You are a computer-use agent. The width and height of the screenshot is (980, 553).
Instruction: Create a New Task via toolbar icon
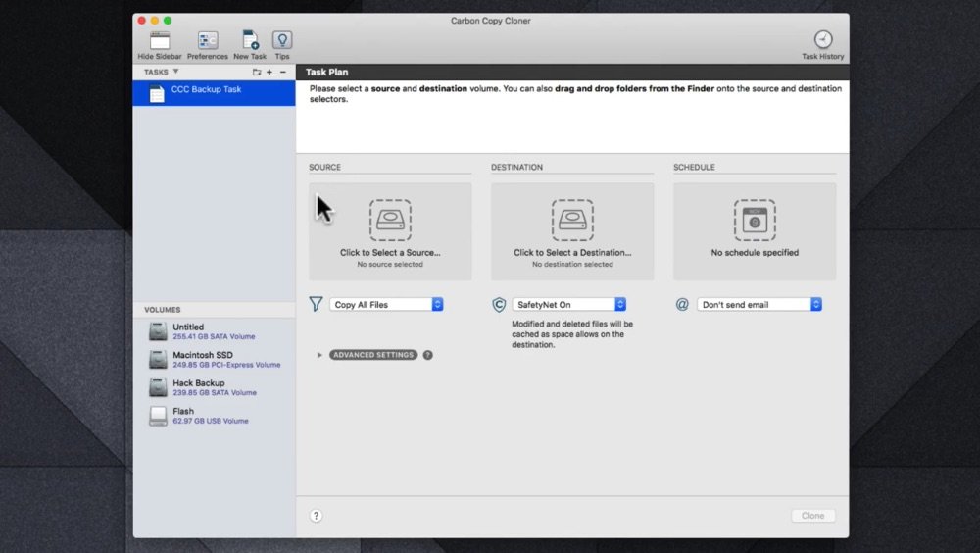tap(250, 41)
